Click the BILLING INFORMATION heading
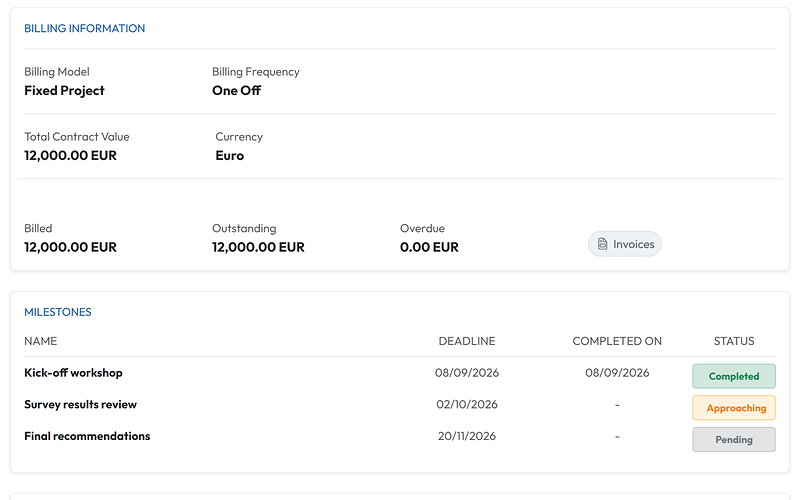Image resolution: width=800 pixels, height=500 pixels. click(x=85, y=28)
